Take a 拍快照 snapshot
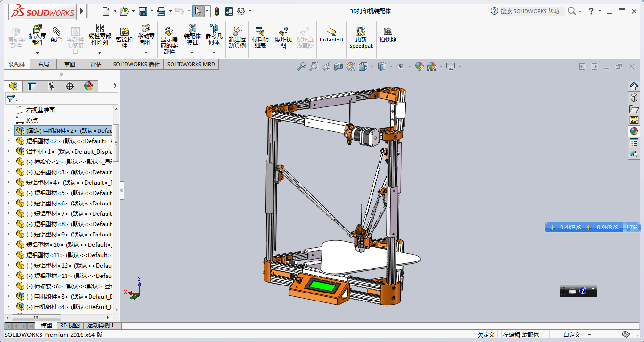644x342 pixels. coord(388,38)
